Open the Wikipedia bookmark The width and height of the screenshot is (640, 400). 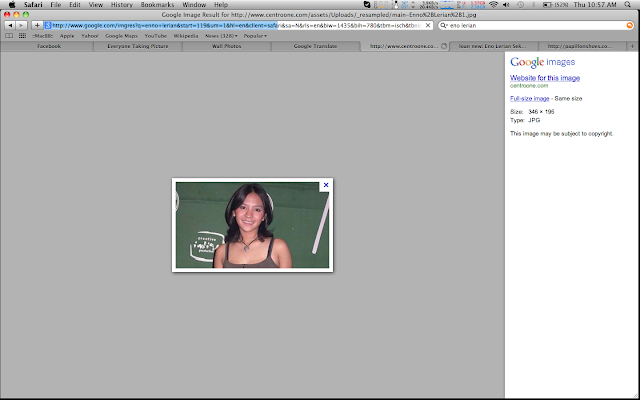click(x=186, y=36)
